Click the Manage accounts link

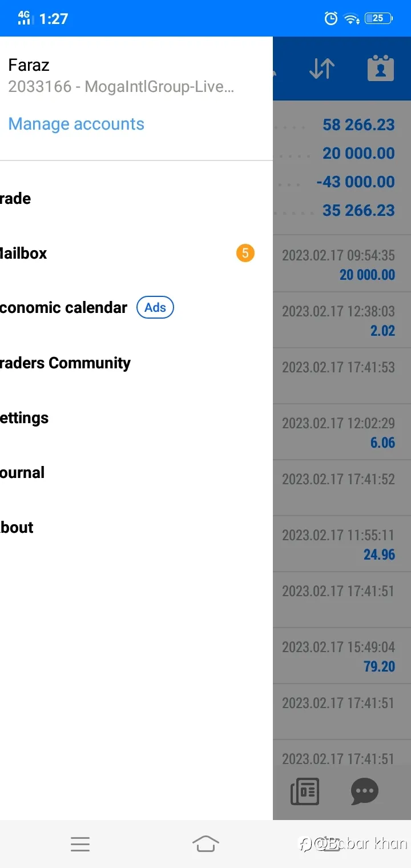click(76, 124)
